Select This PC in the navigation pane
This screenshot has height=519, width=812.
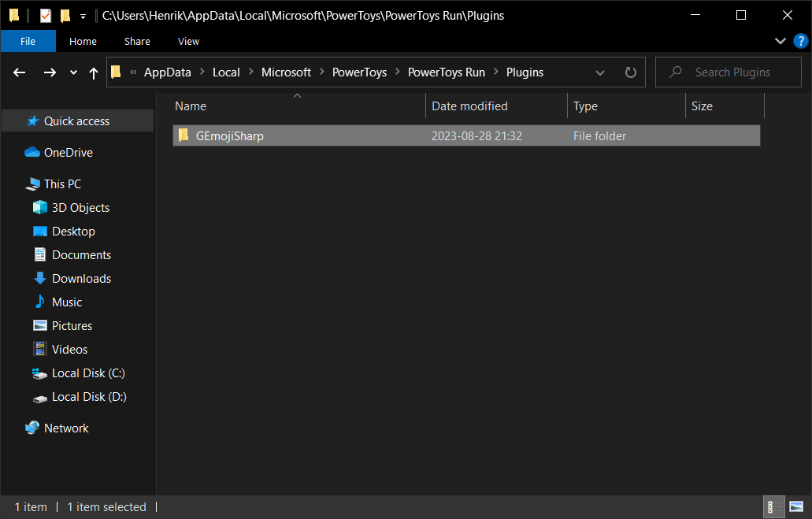(x=63, y=184)
